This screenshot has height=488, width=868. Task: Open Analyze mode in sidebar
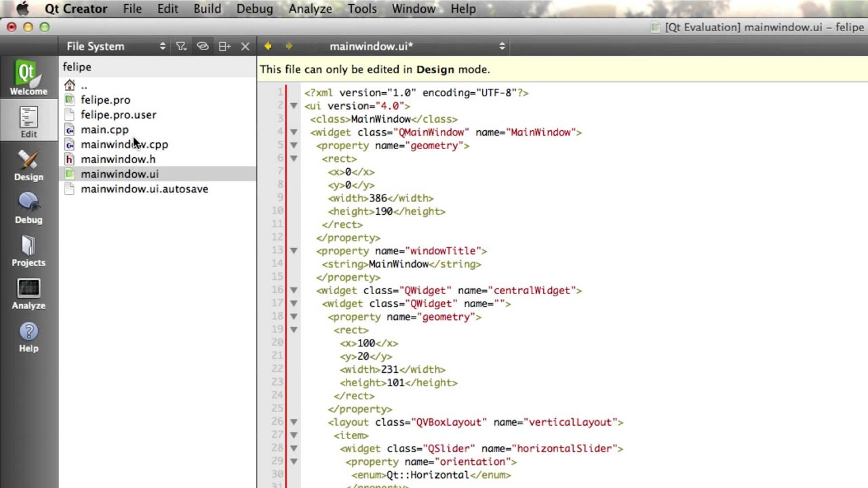coord(28,293)
